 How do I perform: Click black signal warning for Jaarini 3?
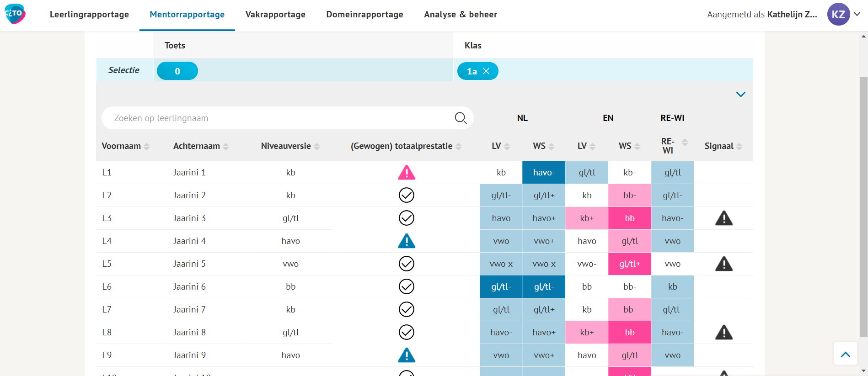pyautogui.click(x=724, y=218)
